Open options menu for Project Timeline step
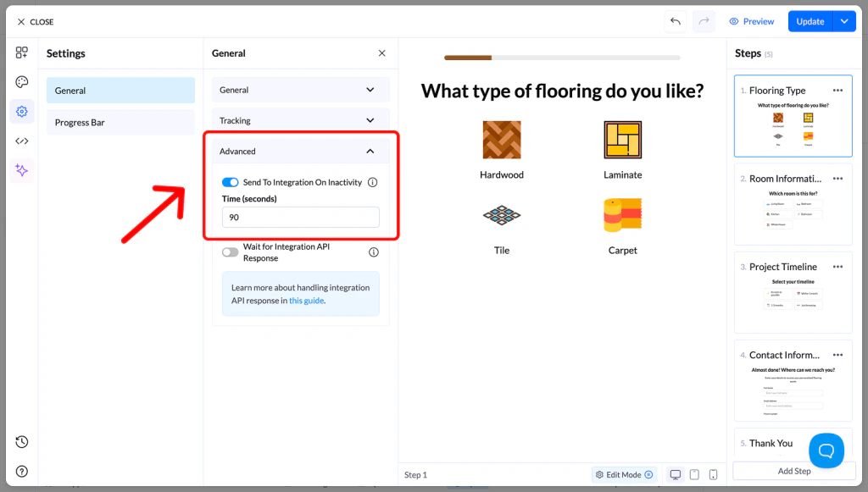The width and height of the screenshot is (868, 492). [x=837, y=267]
